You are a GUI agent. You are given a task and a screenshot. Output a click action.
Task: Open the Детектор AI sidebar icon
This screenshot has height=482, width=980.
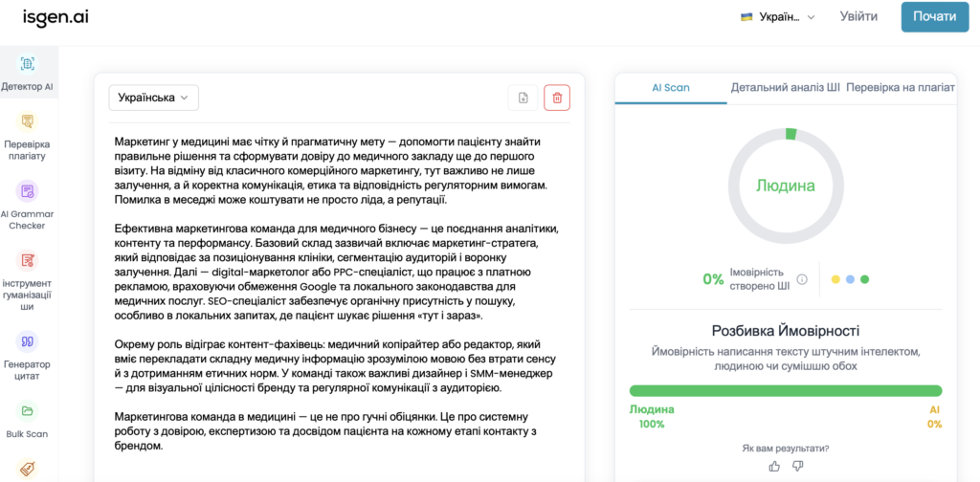point(28,64)
